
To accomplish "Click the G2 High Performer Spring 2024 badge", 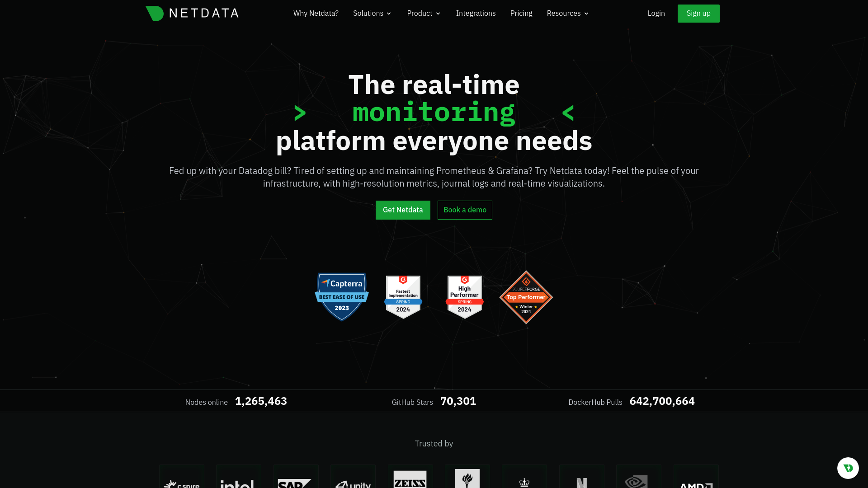I will 464,296.
